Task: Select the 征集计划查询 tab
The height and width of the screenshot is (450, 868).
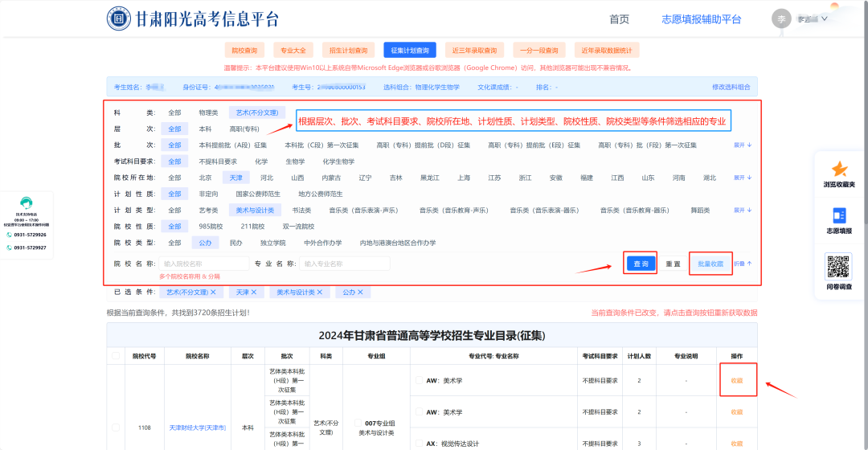Action: (x=410, y=51)
